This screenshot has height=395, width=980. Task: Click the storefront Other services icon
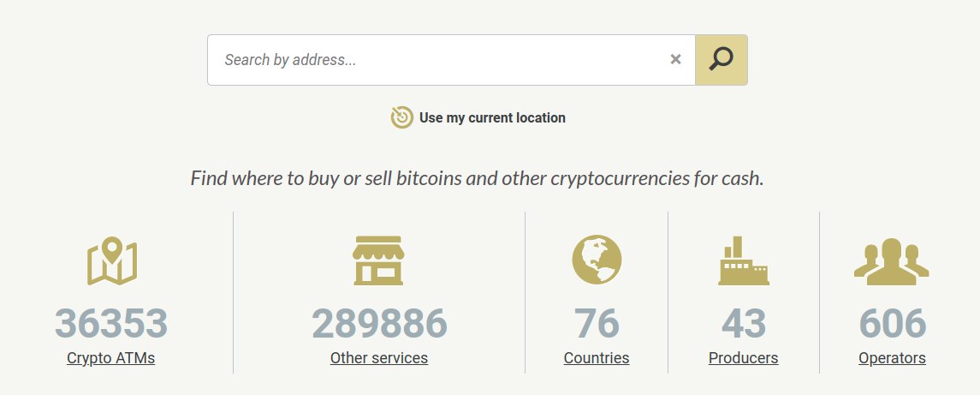[x=378, y=260]
